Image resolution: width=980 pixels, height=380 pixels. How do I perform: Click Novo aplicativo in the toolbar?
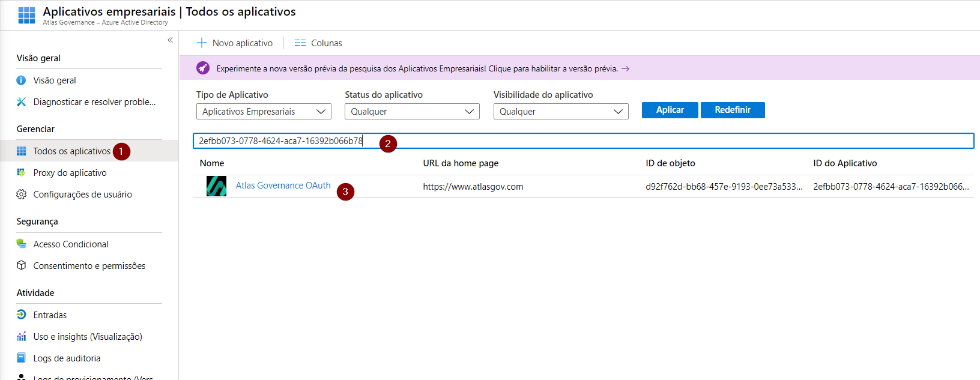click(235, 43)
